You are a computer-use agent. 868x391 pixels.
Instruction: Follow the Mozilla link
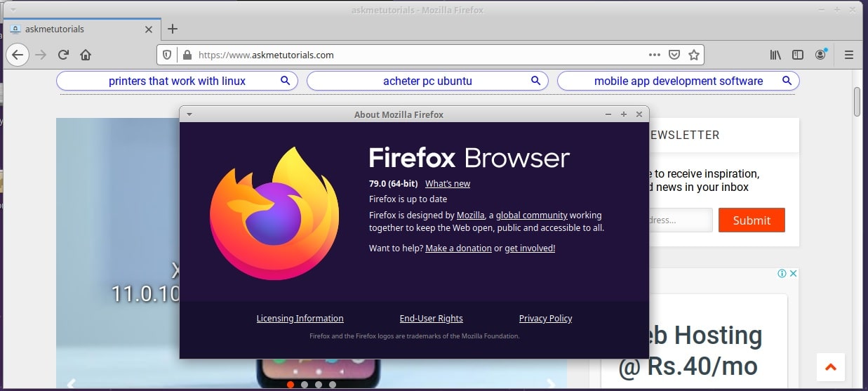[x=470, y=215]
